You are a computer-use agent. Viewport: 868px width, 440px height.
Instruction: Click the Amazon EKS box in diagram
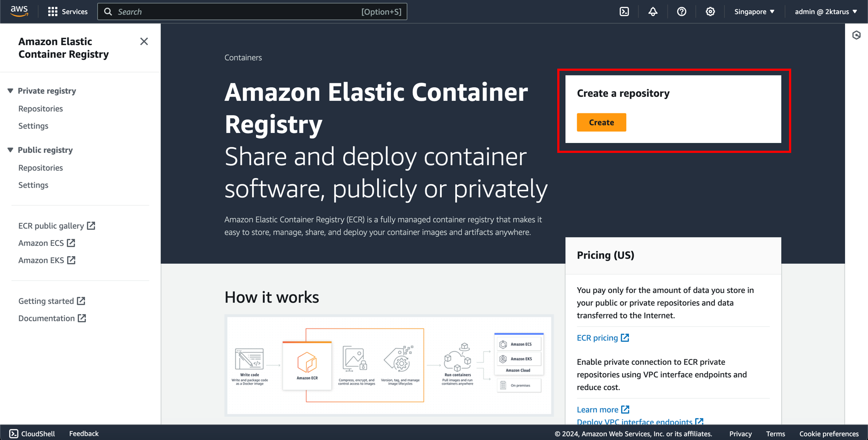coord(519,359)
